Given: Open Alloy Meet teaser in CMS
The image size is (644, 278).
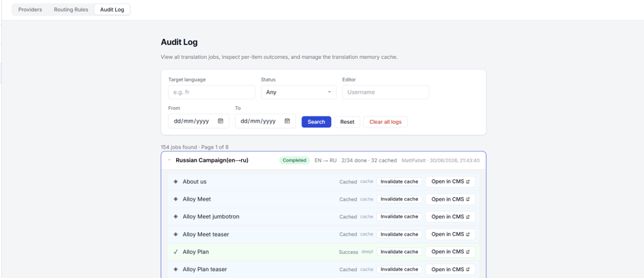Looking at the screenshot, I should (x=450, y=234).
